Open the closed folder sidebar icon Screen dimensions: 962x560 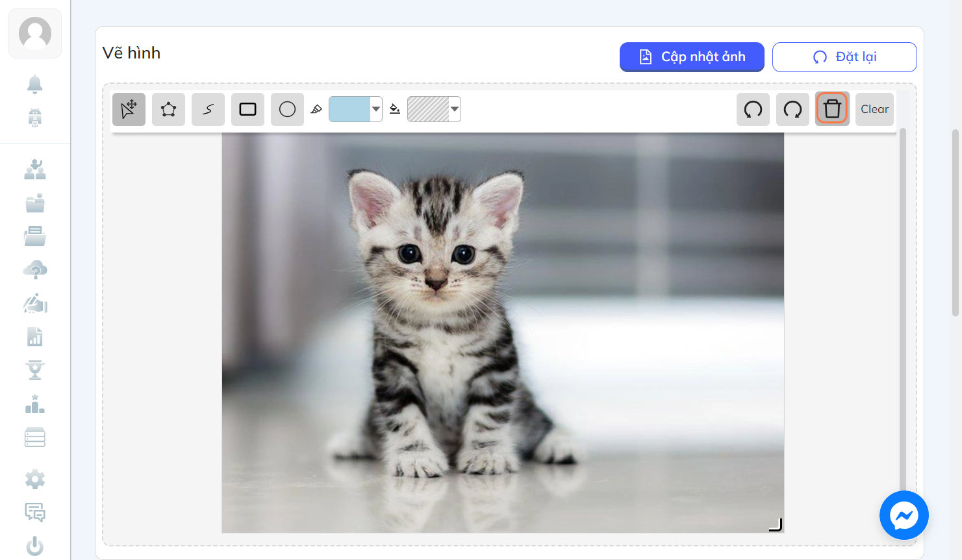35,203
